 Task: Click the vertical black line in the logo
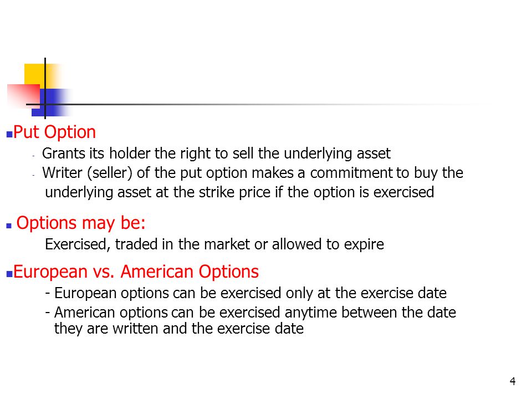pyautogui.click(x=45, y=88)
